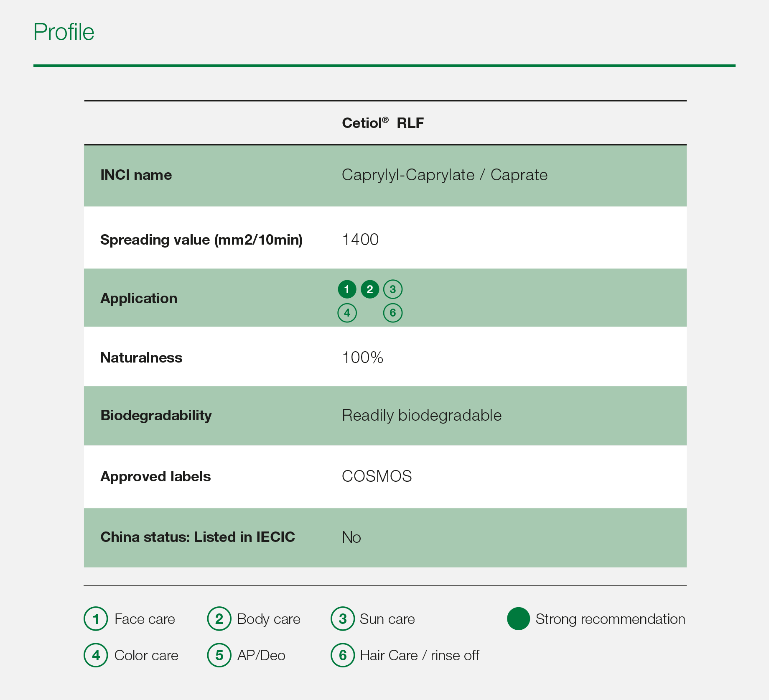
Task: Click the outlined number 3 icon in the Application row
Action: [393, 289]
